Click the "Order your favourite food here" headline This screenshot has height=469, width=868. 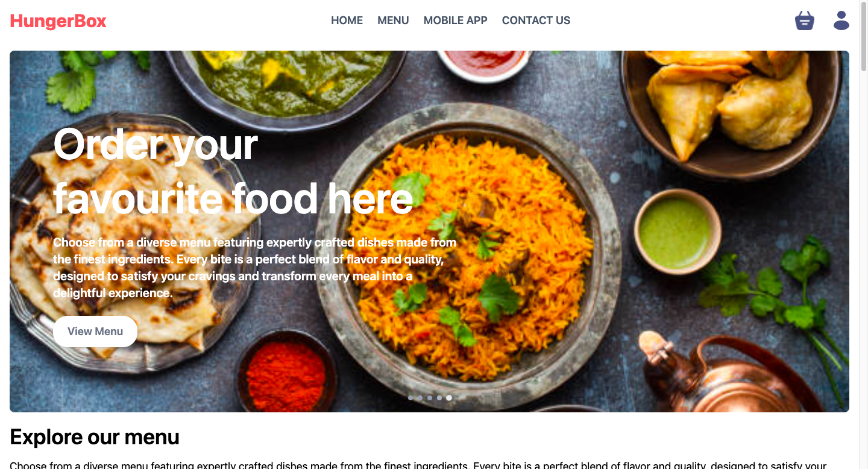(x=233, y=171)
